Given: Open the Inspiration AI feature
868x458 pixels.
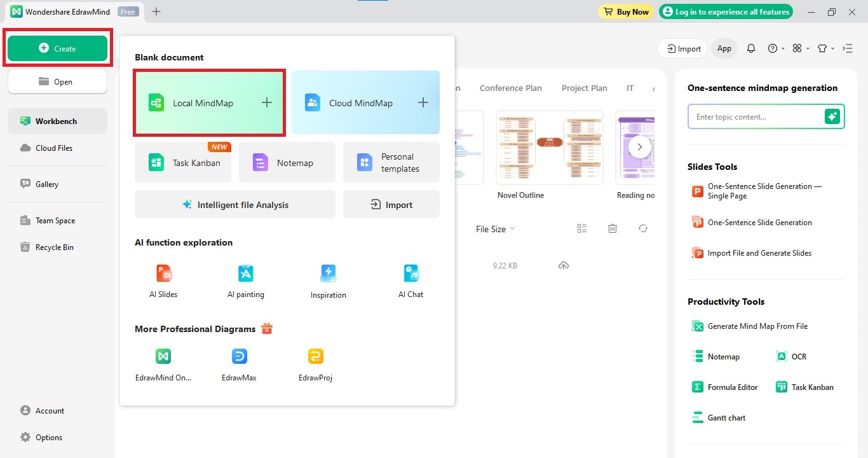Looking at the screenshot, I should coord(329,281).
